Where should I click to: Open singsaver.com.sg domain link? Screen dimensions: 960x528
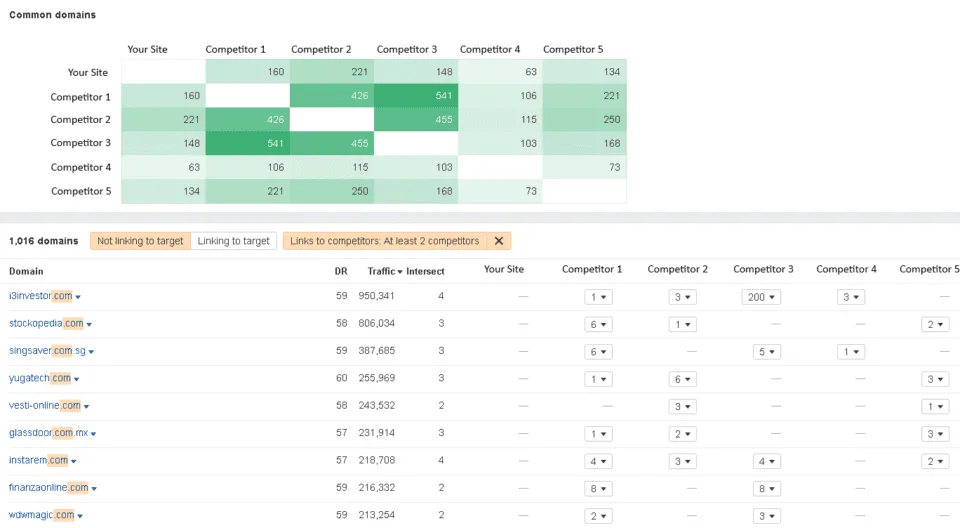[x=47, y=350]
